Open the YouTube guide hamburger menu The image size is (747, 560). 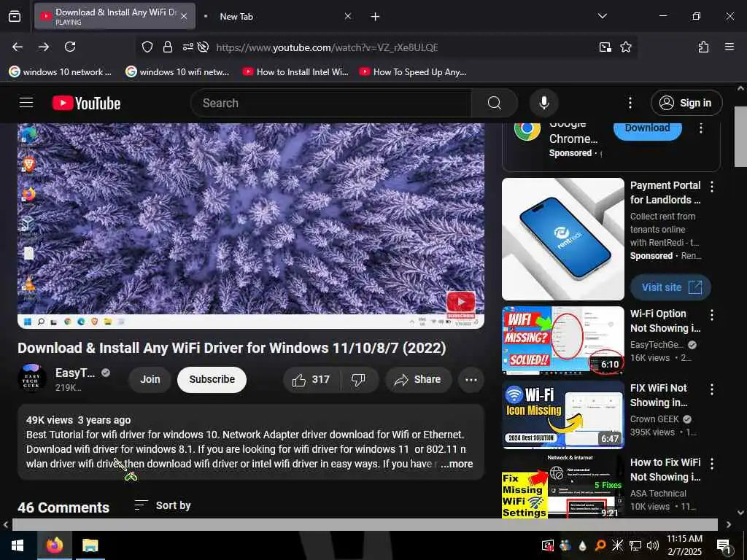(x=26, y=103)
